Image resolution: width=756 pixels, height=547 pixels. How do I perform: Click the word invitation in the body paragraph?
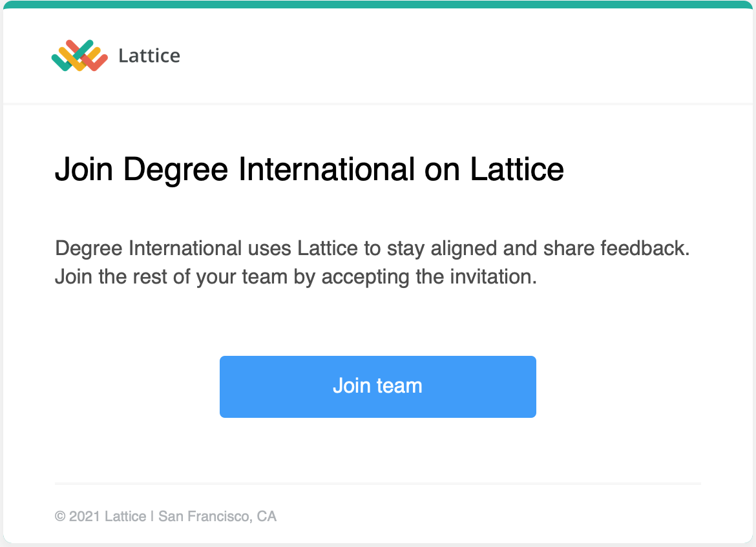tap(493, 276)
